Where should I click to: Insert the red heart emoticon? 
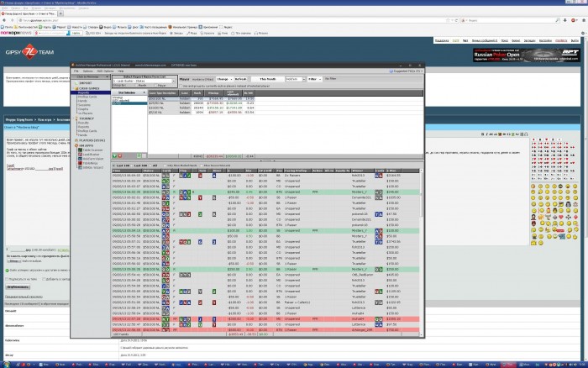click(x=561, y=218)
